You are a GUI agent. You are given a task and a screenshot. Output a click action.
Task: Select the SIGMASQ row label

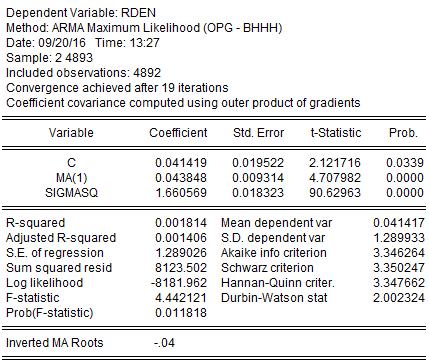71,193
